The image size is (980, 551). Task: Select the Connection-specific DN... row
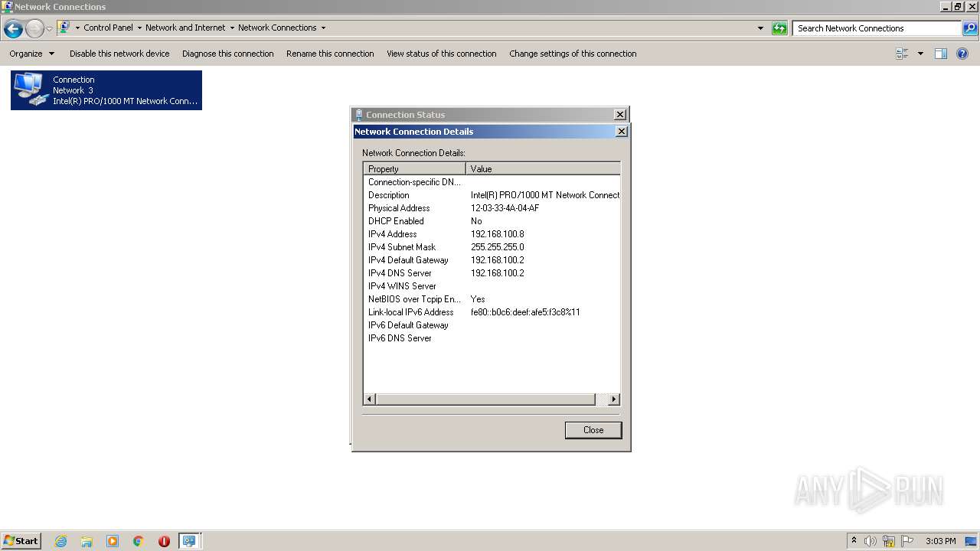(492, 182)
